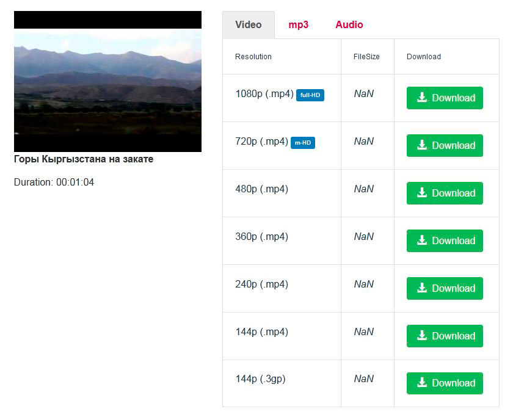
Task: Download the 720p mp4 video
Action: tap(445, 145)
